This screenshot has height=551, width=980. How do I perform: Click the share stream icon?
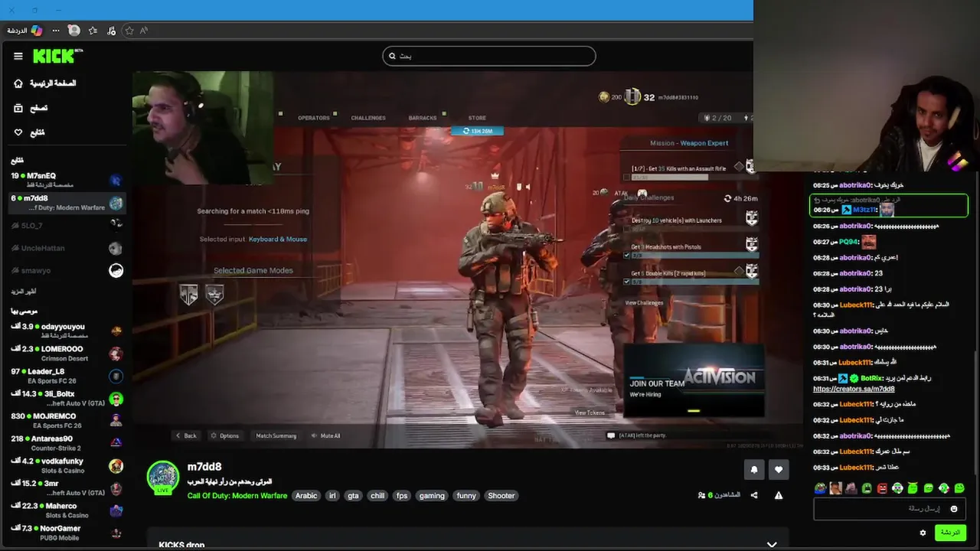coord(754,496)
